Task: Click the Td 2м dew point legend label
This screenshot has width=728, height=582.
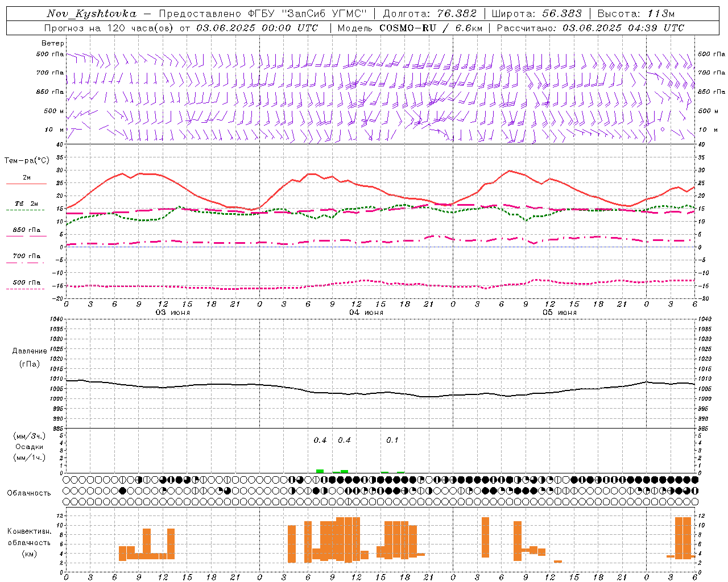Action: point(26,203)
